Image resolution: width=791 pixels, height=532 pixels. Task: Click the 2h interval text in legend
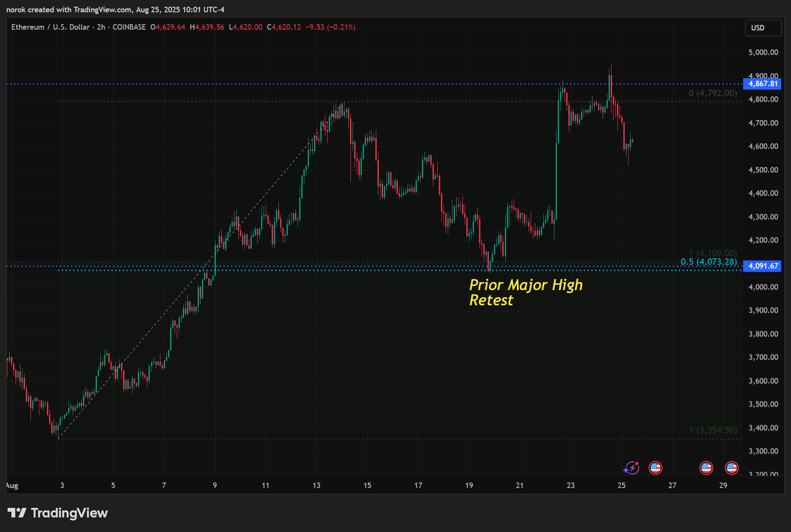coord(101,27)
